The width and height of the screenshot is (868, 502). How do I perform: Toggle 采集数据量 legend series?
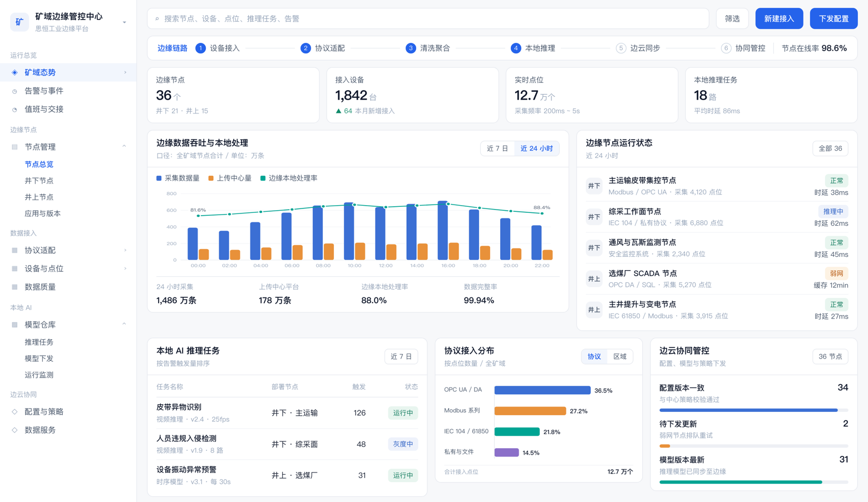(178, 178)
